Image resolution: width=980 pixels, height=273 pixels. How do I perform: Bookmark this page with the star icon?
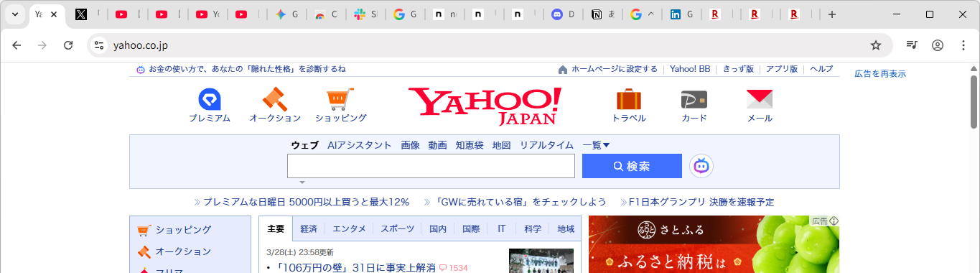(x=876, y=45)
